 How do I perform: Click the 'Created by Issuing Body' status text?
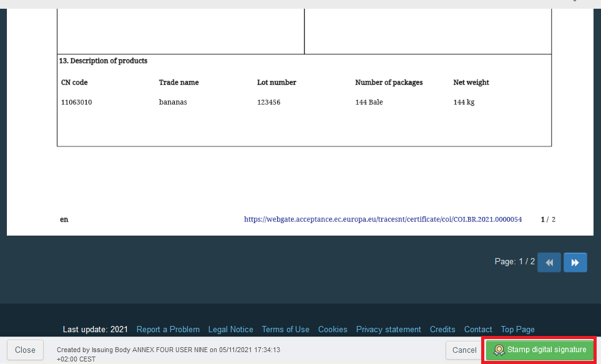169,355
